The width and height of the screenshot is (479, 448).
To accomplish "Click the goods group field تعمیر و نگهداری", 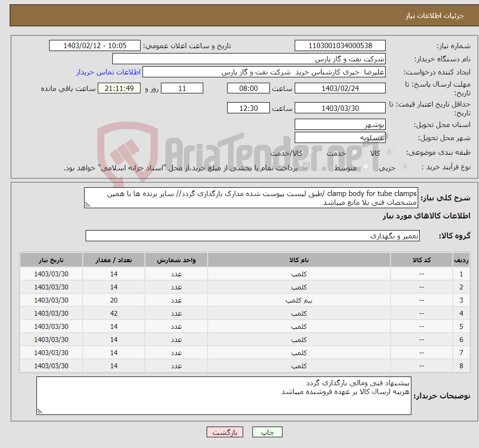I will pyautogui.click(x=253, y=235).
